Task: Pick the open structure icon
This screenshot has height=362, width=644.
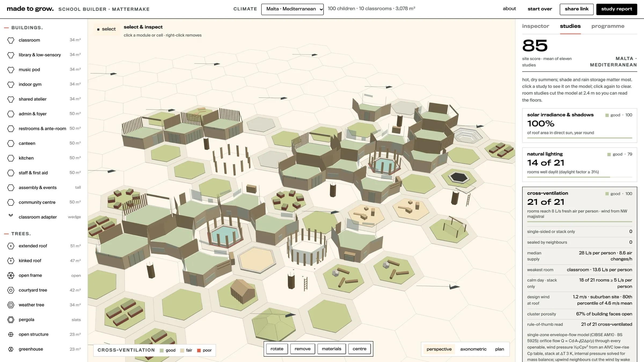Action: coord(11,334)
